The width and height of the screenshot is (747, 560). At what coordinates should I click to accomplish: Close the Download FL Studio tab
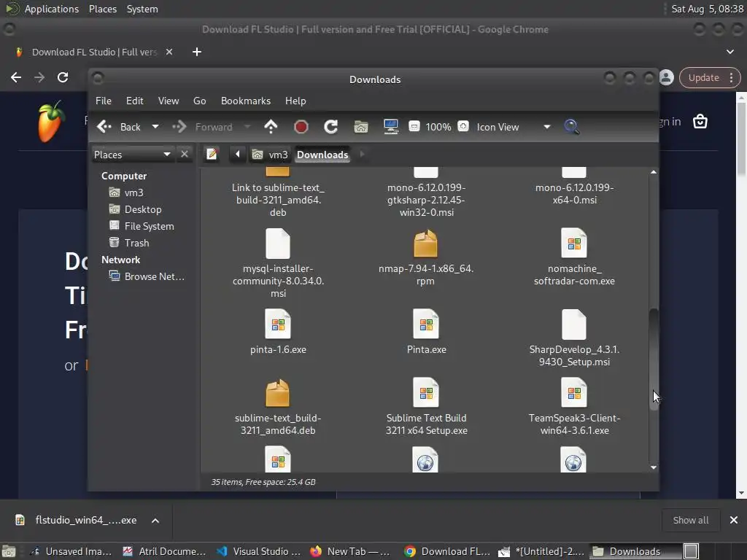pyautogui.click(x=169, y=52)
